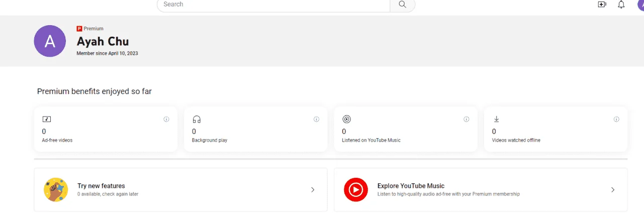The image size is (644, 216).
Task: Open Try new features title
Action: pyautogui.click(x=101, y=186)
